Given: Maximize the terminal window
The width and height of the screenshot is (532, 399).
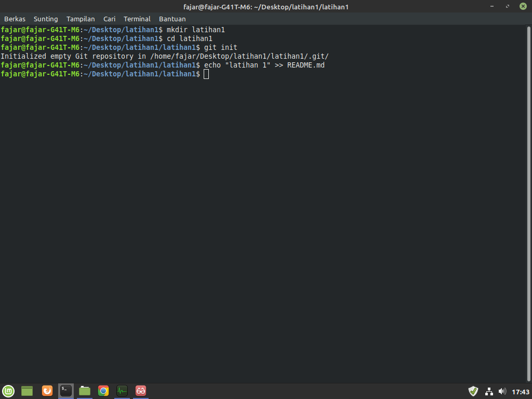Looking at the screenshot, I should [x=507, y=6].
